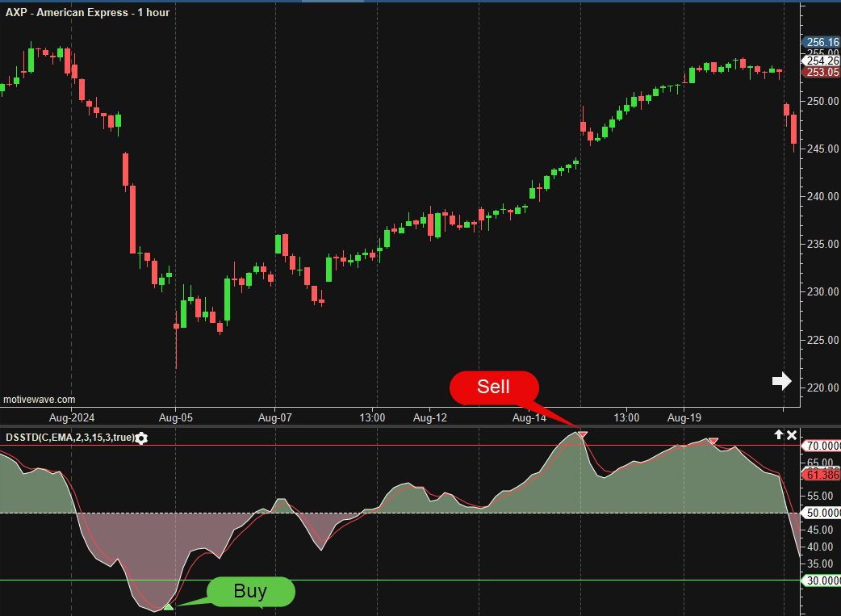This screenshot has height=616, width=841.
Task: Move study panel up with arrow icon
Action: [x=779, y=435]
